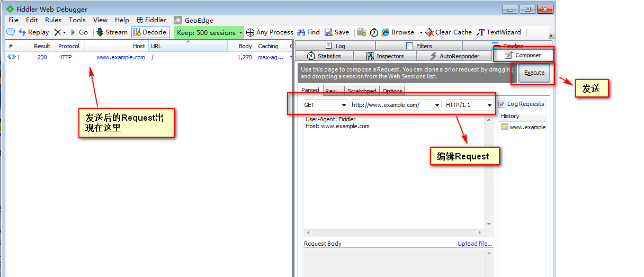
Task: Sort sessions by Host column
Action: tap(116, 46)
